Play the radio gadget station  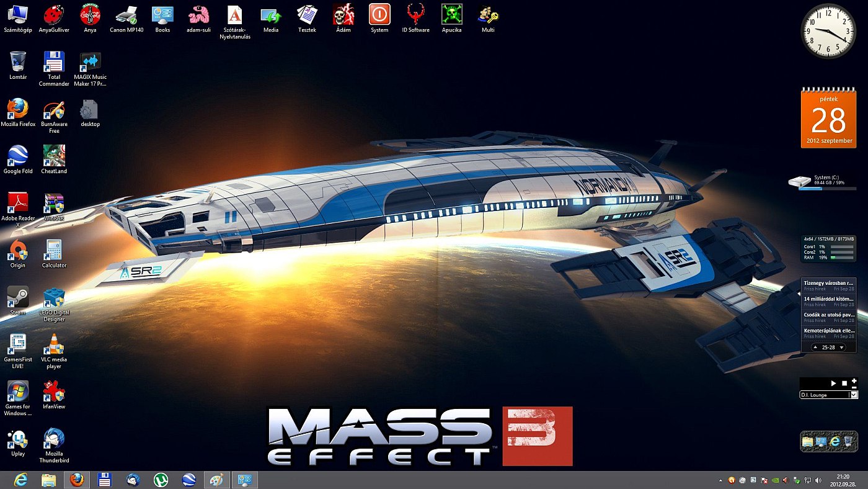point(834,384)
